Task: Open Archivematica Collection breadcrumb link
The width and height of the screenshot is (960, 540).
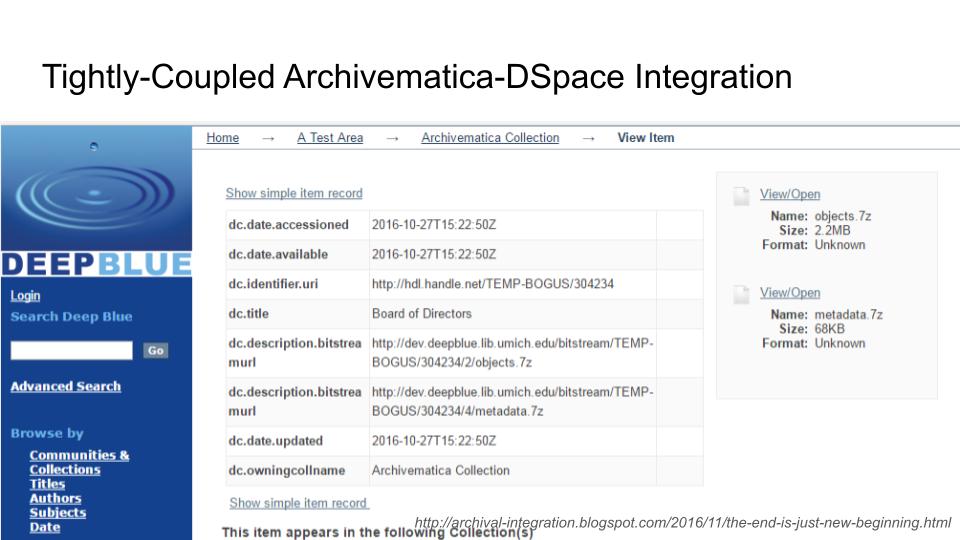Action: click(x=490, y=138)
